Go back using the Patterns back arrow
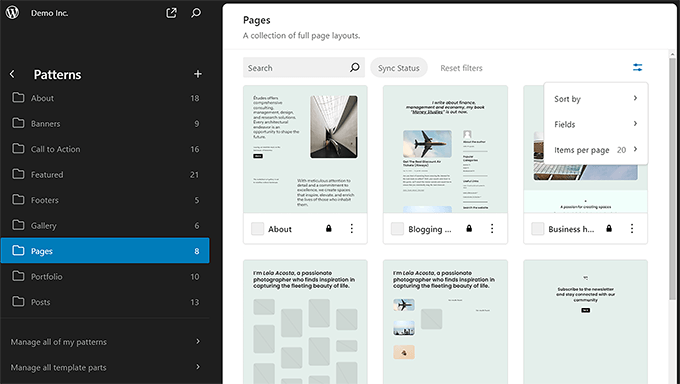Screen dimensions: 680x384 [x=12, y=74]
